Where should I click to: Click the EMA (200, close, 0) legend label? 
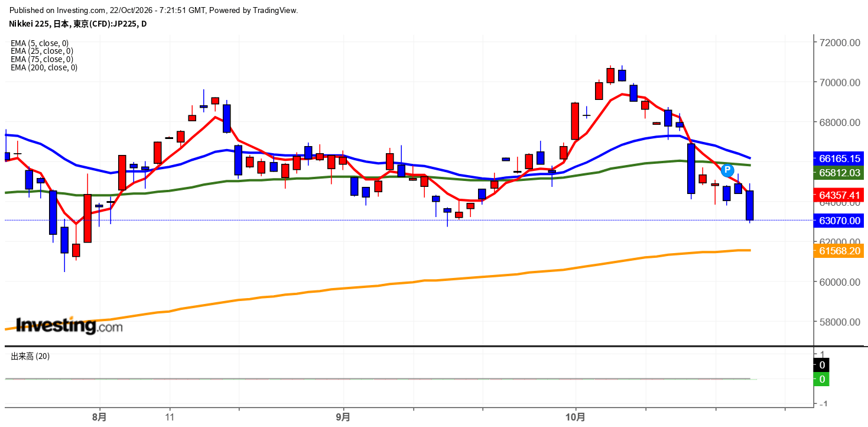click(44, 67)
